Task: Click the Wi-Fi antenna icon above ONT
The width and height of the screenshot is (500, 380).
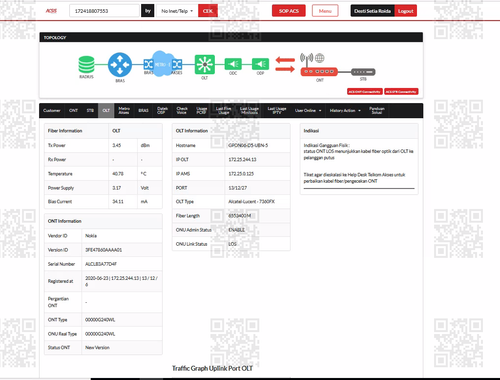Action: (x=306, y=59)
